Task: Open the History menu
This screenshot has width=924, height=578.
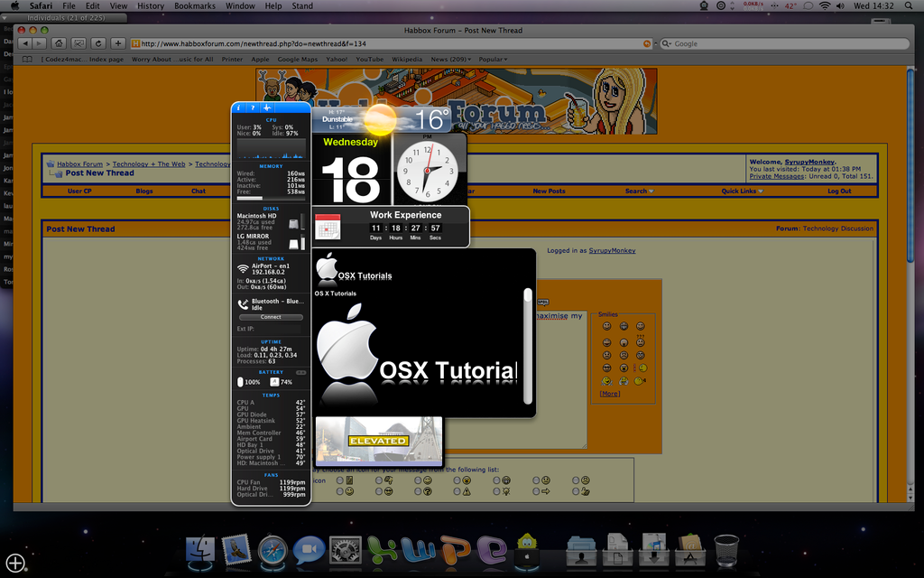Action: point(151,6)
